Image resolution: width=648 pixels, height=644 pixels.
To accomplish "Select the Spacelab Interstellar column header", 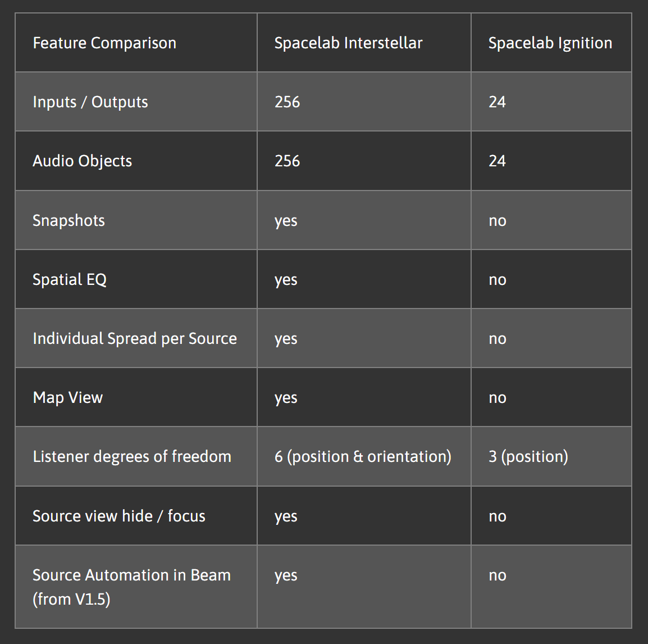I will [x=348, y=43].
